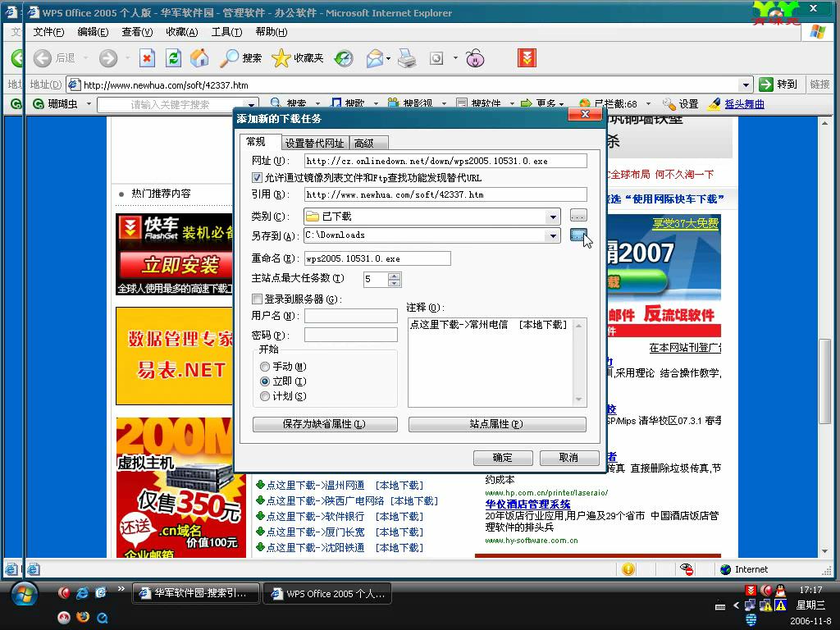Open the 编辑(E) menu
Image resolution: width=840 pixels, height=630 pixels.
click(93, 32)
